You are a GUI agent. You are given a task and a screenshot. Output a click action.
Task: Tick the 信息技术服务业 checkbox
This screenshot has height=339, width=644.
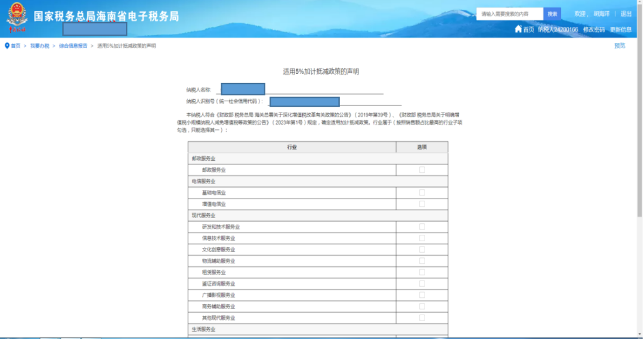422,238
